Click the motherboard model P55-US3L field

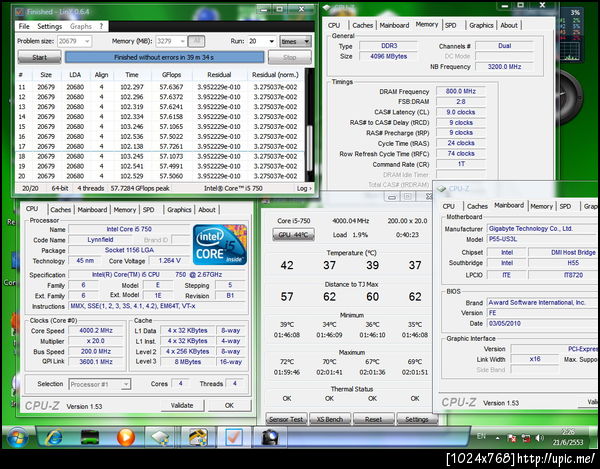coord(542,239)
